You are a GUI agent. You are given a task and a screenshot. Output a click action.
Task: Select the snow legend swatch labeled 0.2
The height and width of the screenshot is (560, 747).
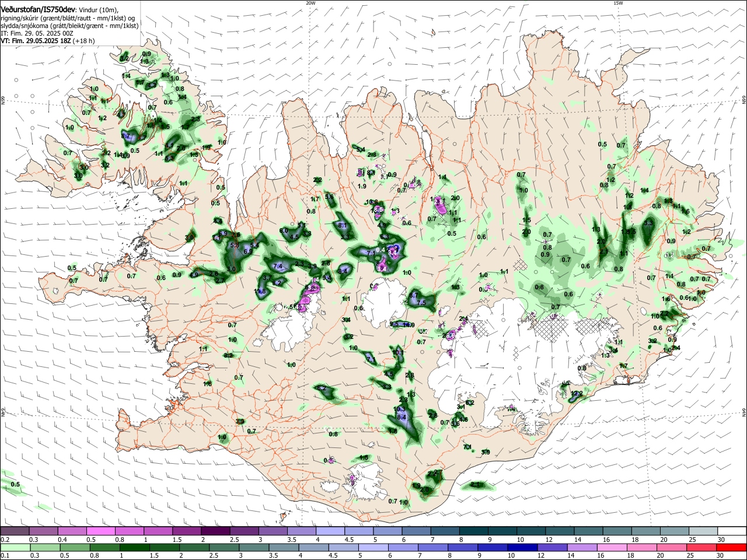[15, 531]
